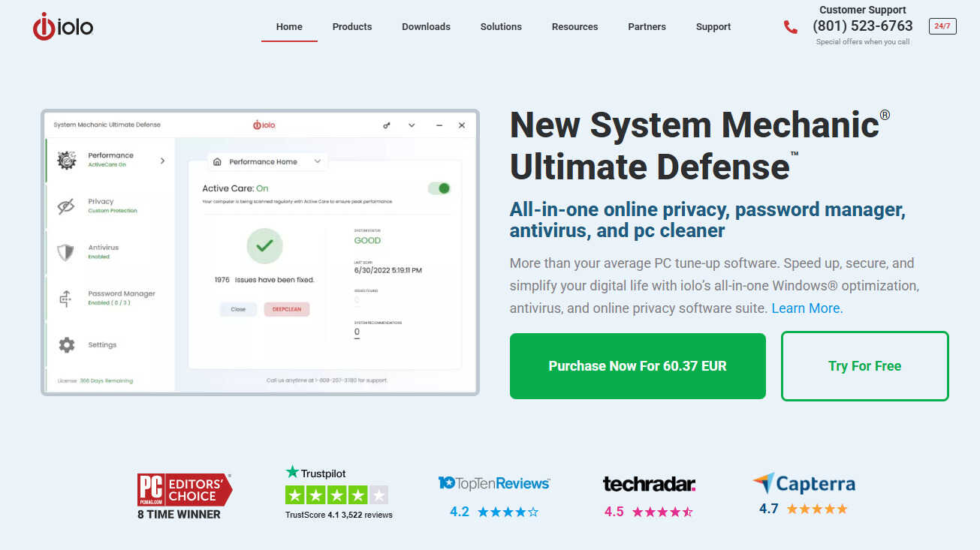Viewport: 980px width, 550px height.
Task: Click the iolo logo in the header
Action: tap(63, 26)
